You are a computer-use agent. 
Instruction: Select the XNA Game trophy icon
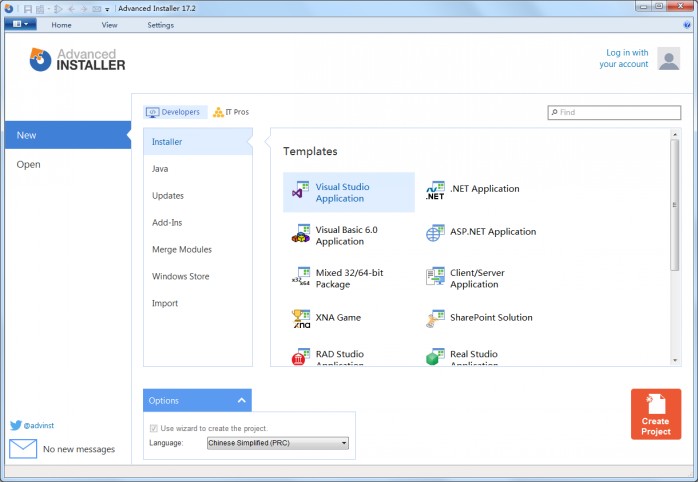pos(300,318)
